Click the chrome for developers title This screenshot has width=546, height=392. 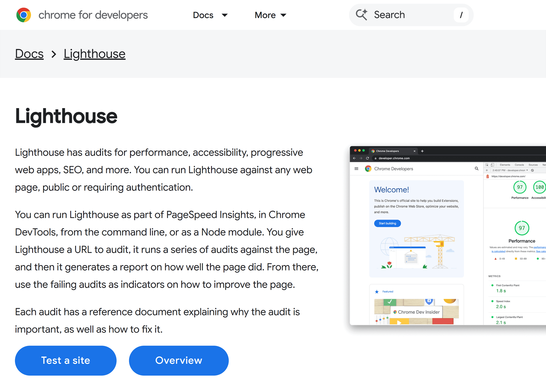[x=93, y=15]
